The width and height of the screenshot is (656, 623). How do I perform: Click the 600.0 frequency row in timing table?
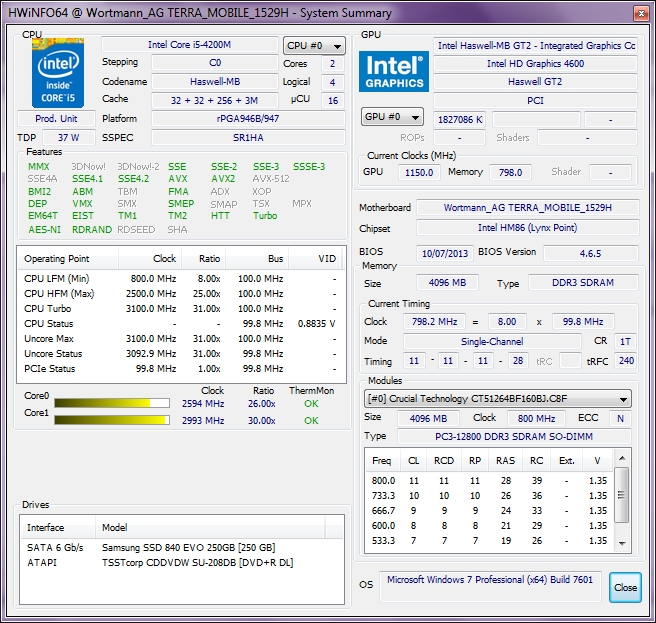[489, 526]
